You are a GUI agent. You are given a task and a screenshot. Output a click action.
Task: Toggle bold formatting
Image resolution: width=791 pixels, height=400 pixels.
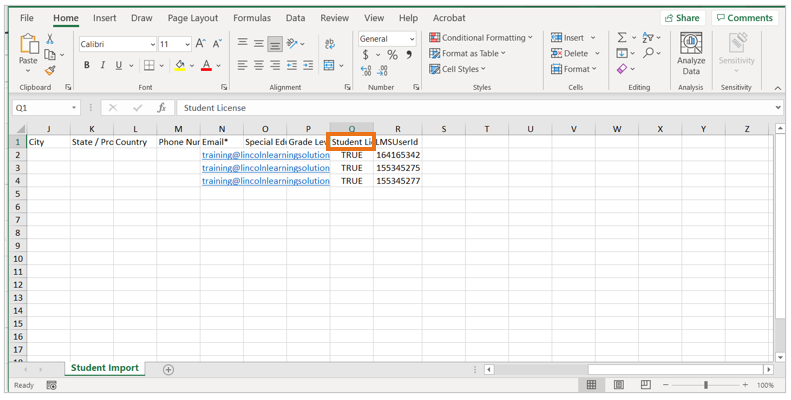click(87, 65)
